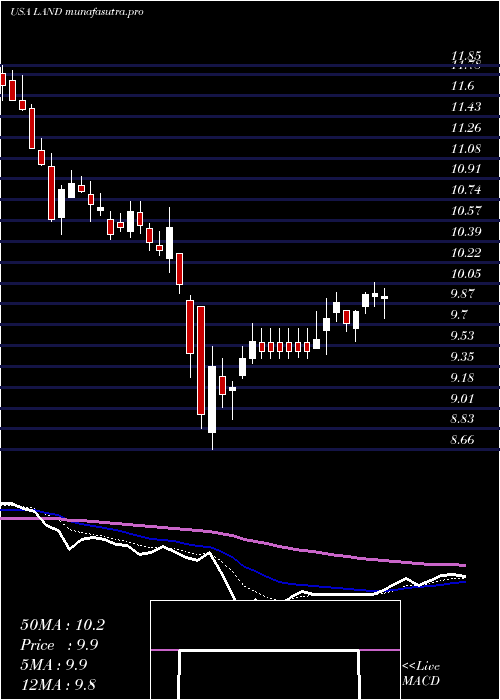The height and width of the screenshot is (700, 500).
Task: Select the 10.57 price axis label
Action: point(466,211)
